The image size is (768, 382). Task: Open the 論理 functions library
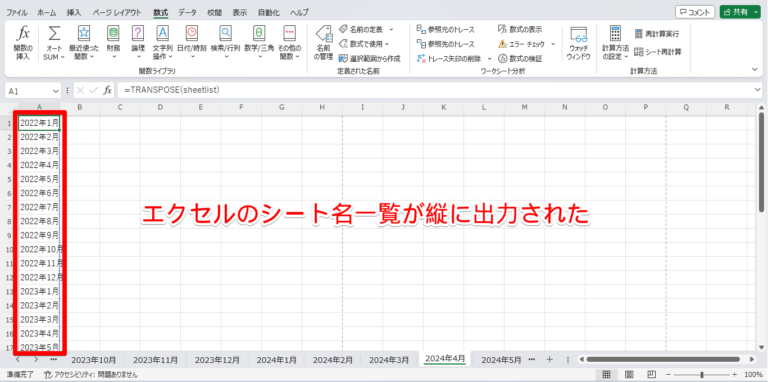[x=138, y=43]
